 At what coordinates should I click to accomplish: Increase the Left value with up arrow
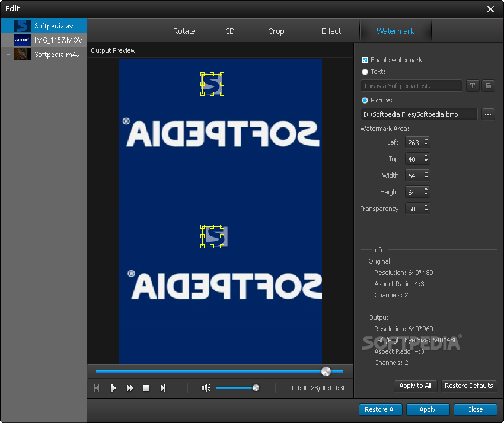[x=426, y=139]
